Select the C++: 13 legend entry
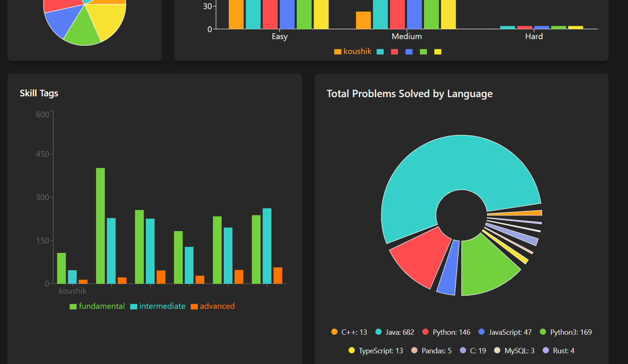Image resolution: width=628 pixels, height=364 pixels. click(x=349, y=332)
